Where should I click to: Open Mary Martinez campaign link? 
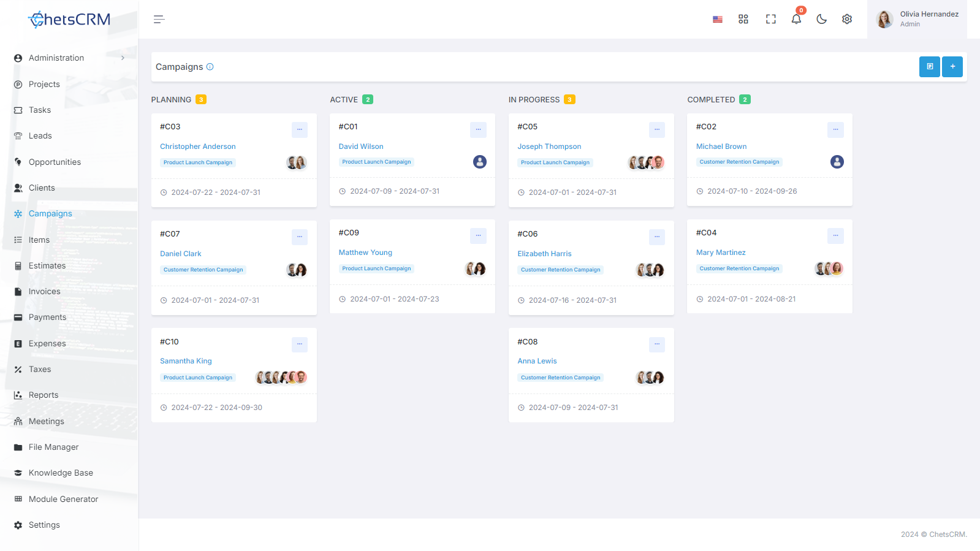[721, 253]
